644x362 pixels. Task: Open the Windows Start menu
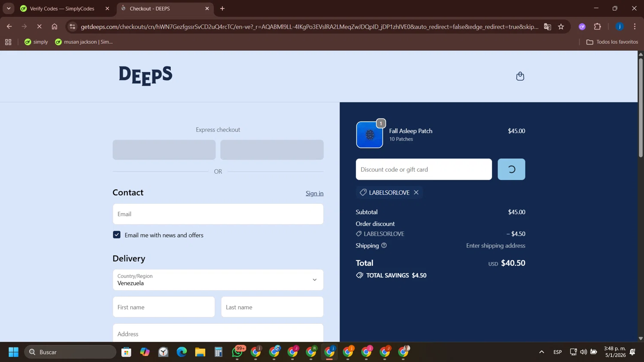click(x=13, y=352)
